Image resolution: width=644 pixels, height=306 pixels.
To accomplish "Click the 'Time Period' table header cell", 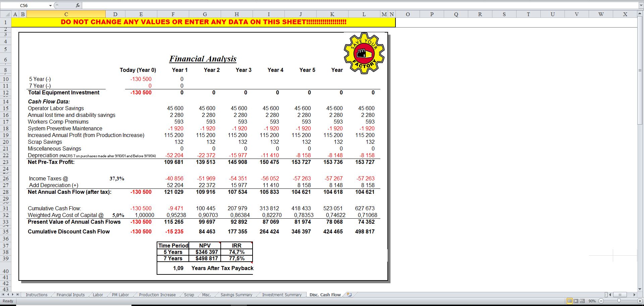I will 173,246.
